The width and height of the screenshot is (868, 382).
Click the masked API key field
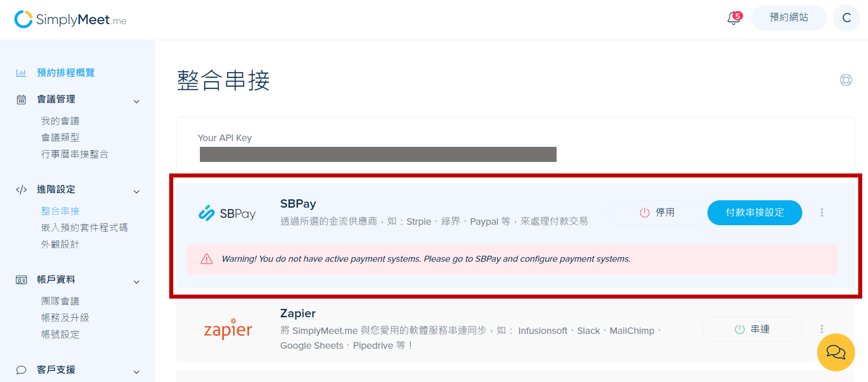click(378, 154)
